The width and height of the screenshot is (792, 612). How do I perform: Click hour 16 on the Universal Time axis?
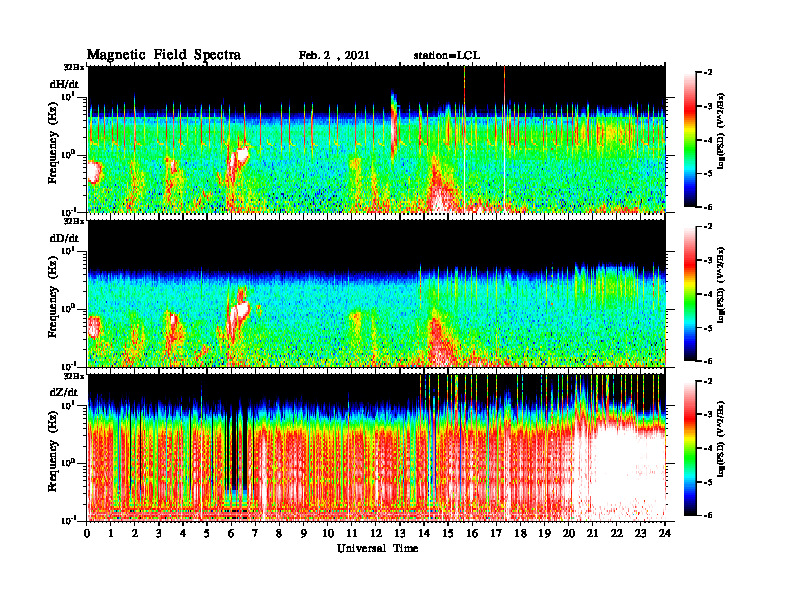[x=472, y=533]
